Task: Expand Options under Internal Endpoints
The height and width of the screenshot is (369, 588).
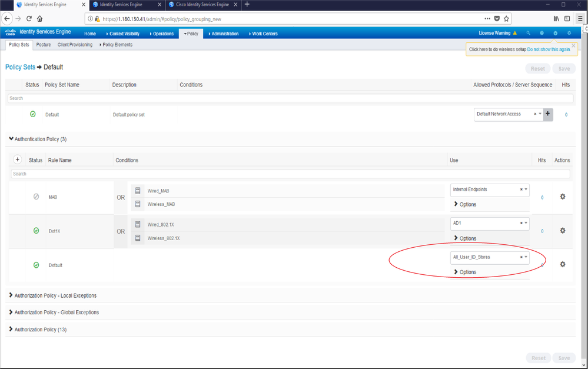Action: pyautogui.click(x=465, y=204)
